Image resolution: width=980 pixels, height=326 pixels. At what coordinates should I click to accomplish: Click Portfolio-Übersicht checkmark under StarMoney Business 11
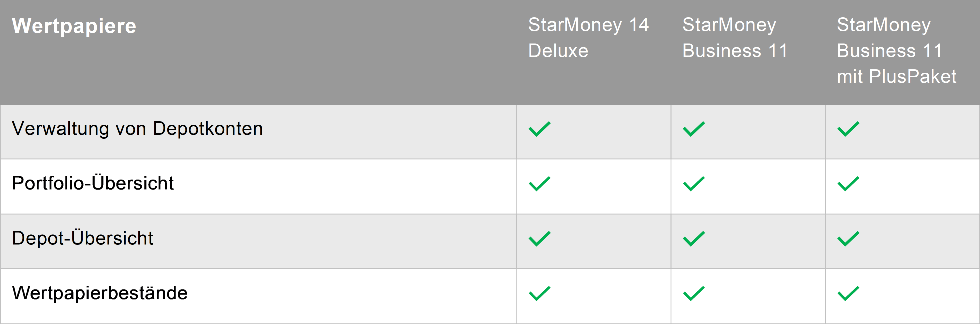coord(693,184)
